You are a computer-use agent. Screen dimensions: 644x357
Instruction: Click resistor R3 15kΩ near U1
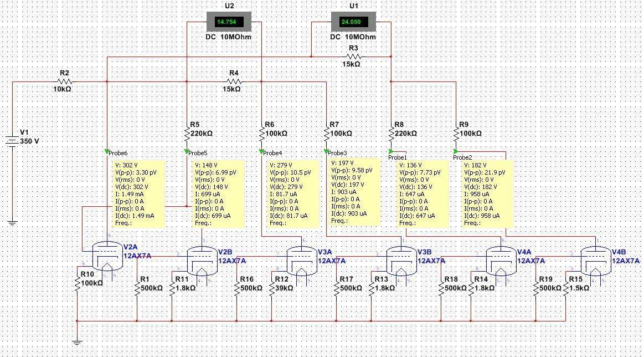(x=353, y=56)
